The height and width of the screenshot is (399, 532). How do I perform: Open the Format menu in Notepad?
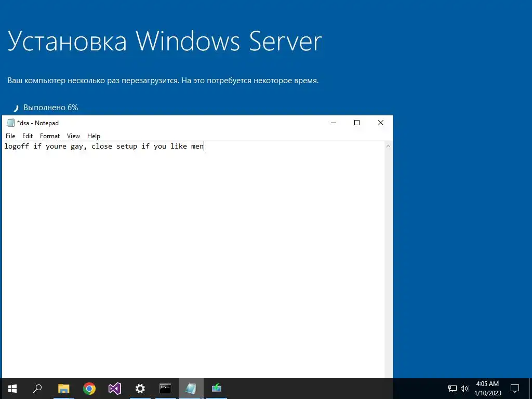[x=50, y=136]
